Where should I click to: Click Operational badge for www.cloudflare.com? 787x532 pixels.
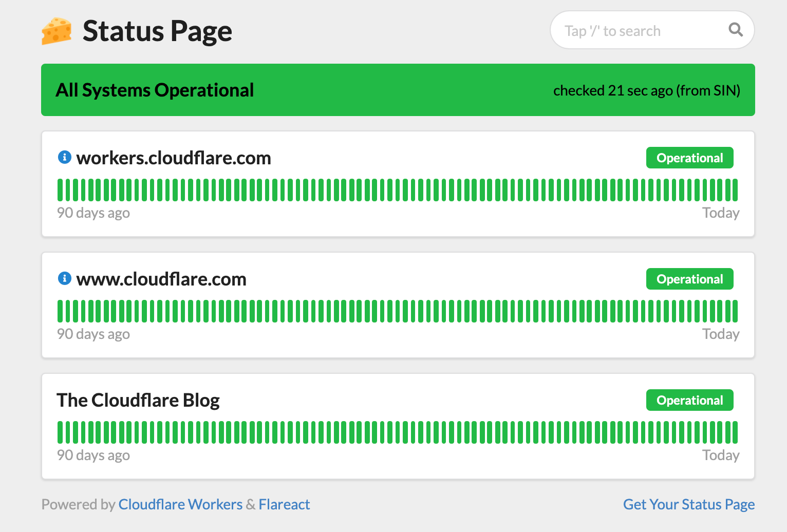point(689,279)
